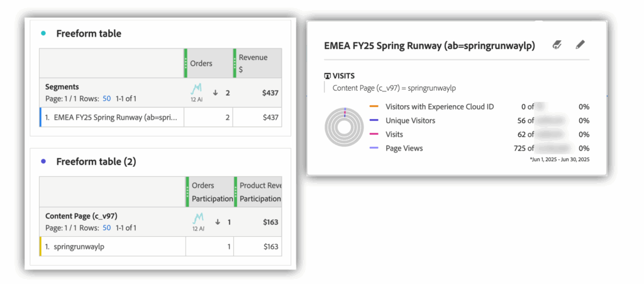This screenshot has width=644, height=284.
Task: Click the Unique Visitors label
Action: click(410, 120)
